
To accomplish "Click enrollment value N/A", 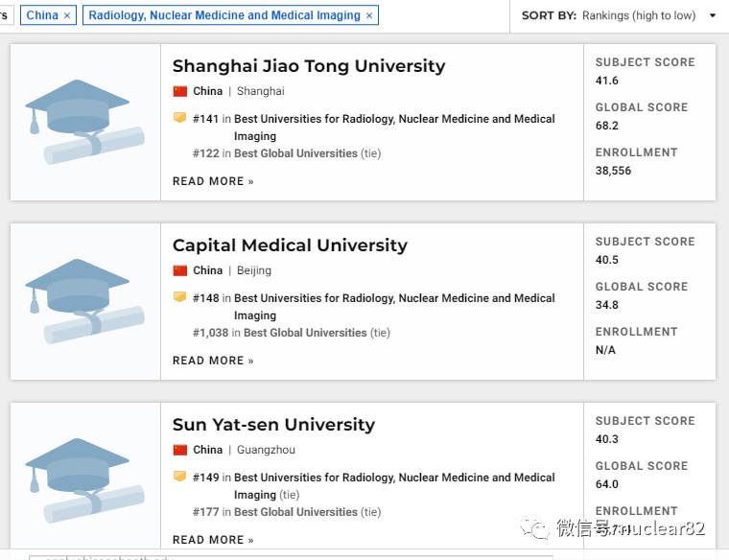I will (605, 350).
